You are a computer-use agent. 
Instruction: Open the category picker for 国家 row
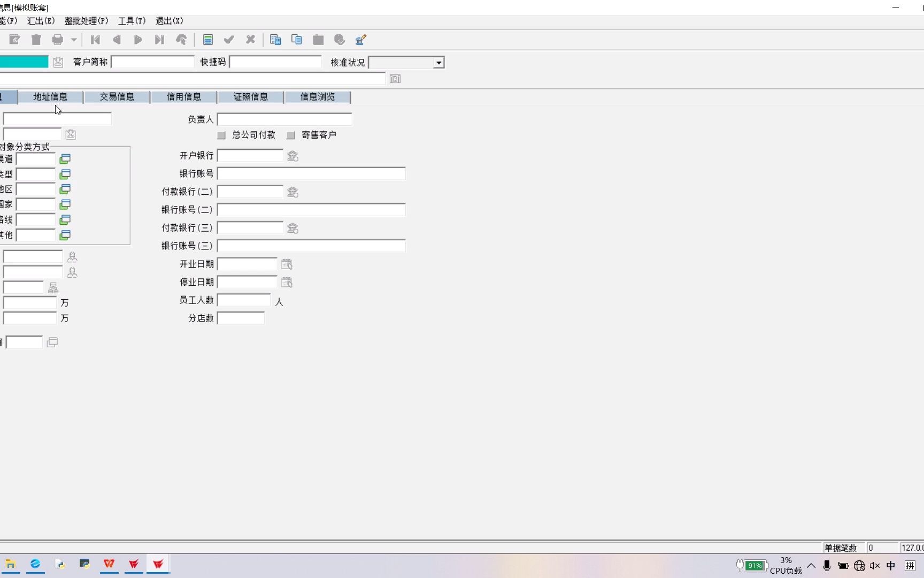tap(65, 204)
